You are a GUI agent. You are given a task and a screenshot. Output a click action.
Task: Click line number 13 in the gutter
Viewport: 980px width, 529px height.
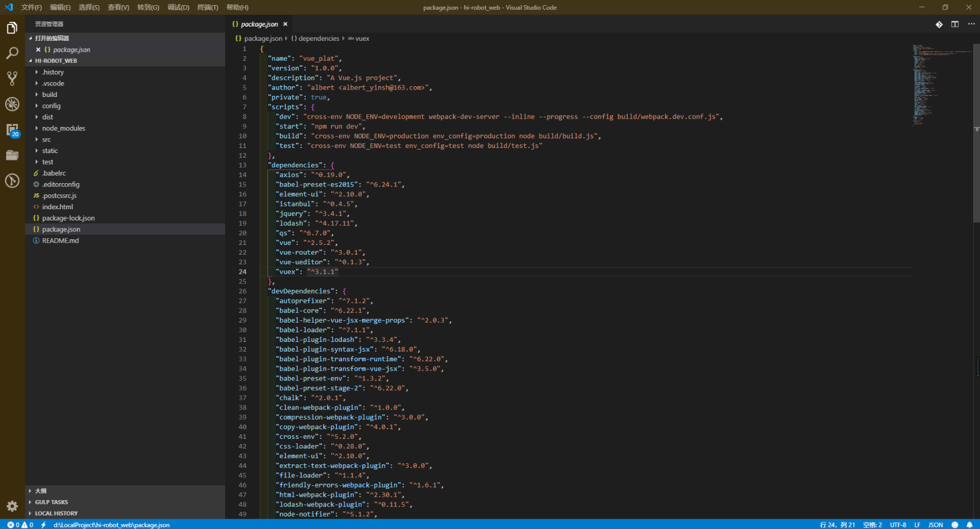[x=242, y=165]
